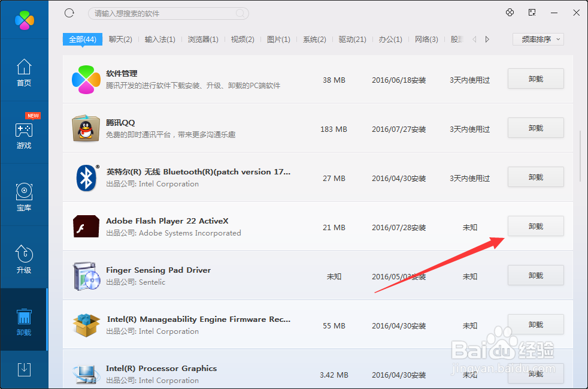Open the download manager icon at sidebar bottom

pos(24,369)
